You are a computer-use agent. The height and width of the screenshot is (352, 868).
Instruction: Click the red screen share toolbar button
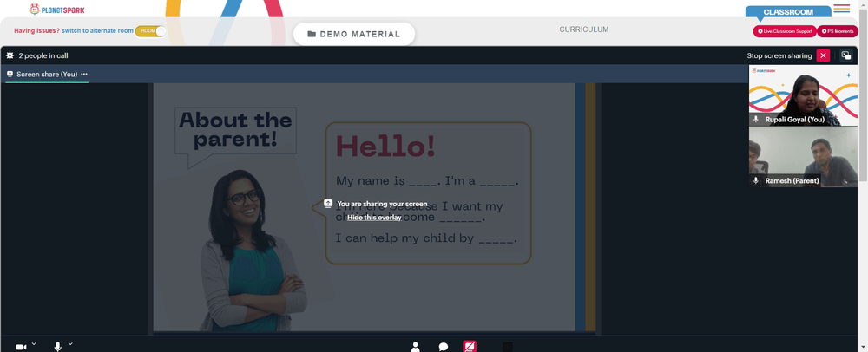[470, 347]
